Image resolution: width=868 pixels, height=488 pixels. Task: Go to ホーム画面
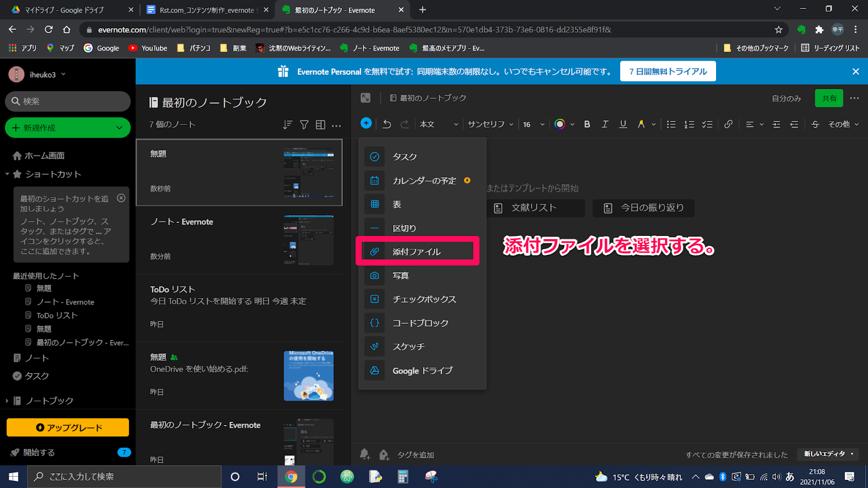39,156
